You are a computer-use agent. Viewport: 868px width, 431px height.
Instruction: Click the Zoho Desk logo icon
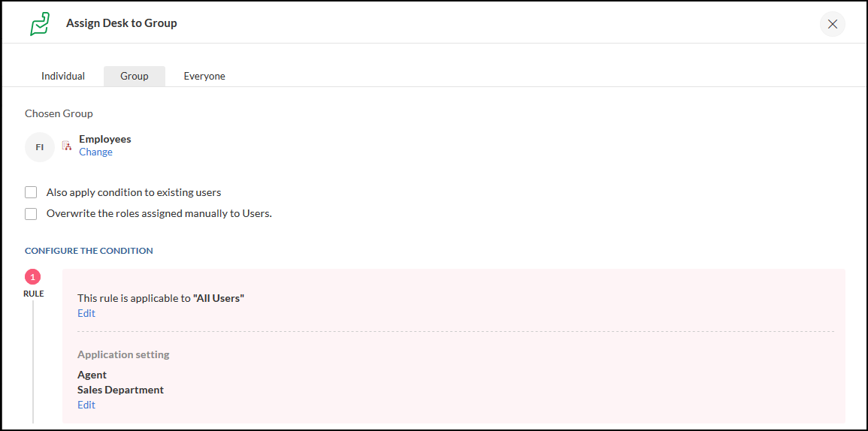tap(40, 23)
